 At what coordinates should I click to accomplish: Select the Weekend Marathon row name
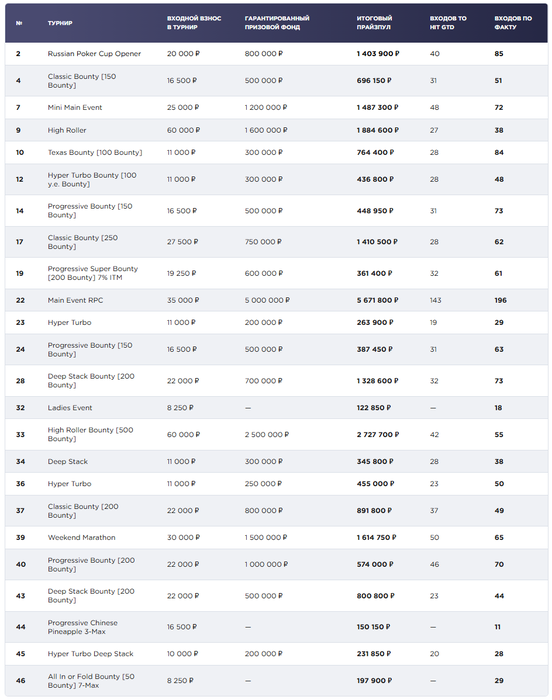tap(81, 537)
